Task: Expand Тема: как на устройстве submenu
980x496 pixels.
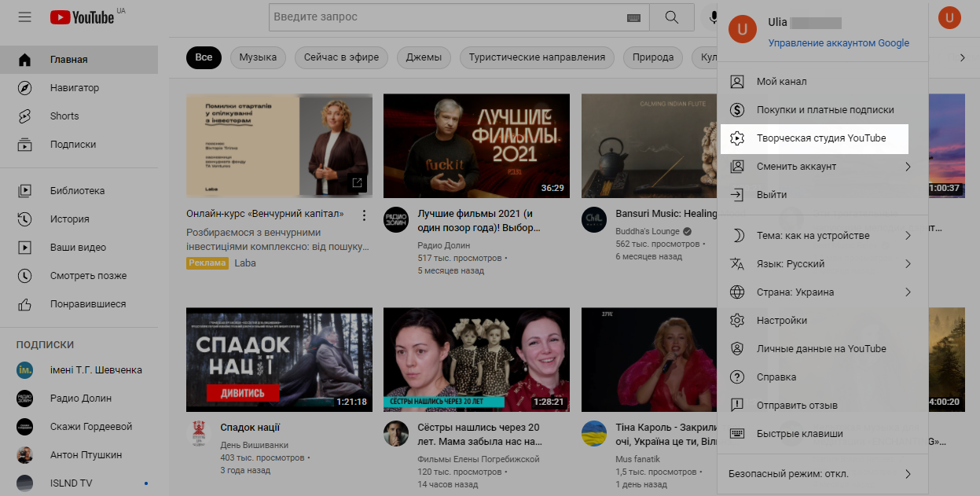Action: tap(824, 236)
